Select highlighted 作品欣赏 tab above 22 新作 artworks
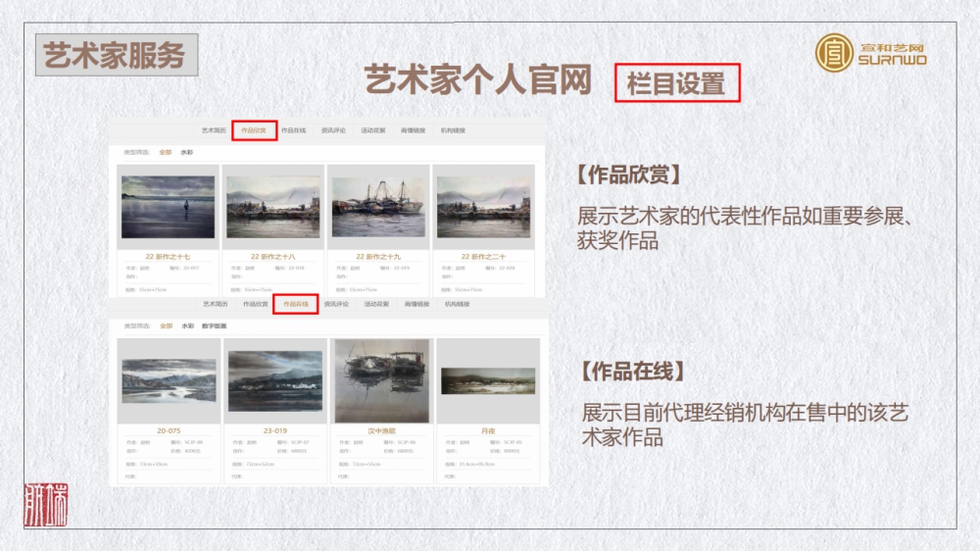The image size is (980, 551). (254, 130)
